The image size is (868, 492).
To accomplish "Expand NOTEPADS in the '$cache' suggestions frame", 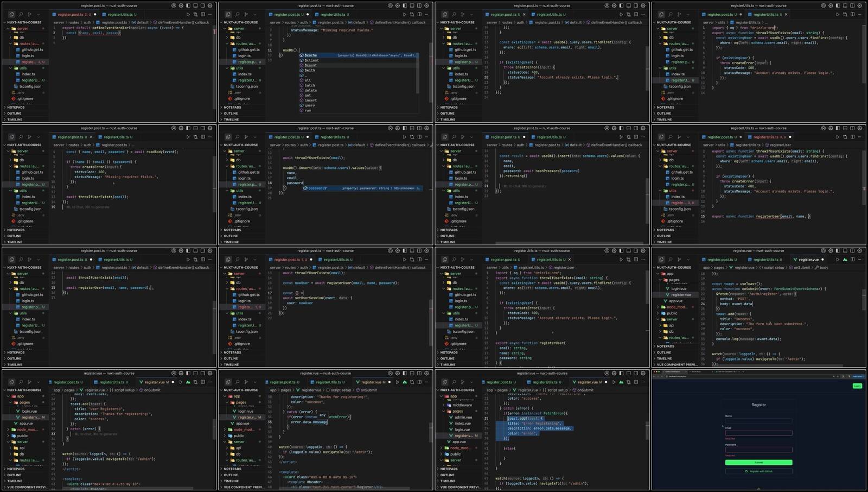I will 242,108.
